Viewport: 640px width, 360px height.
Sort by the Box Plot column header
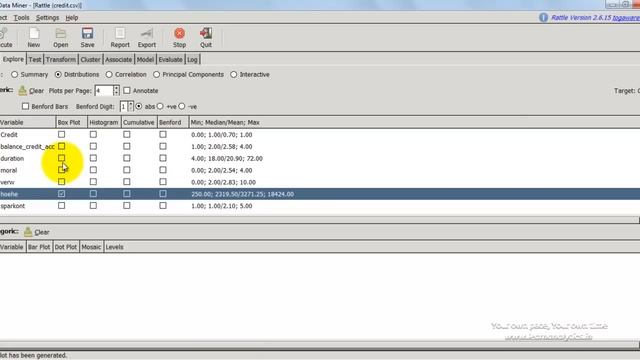click(71, 122)
